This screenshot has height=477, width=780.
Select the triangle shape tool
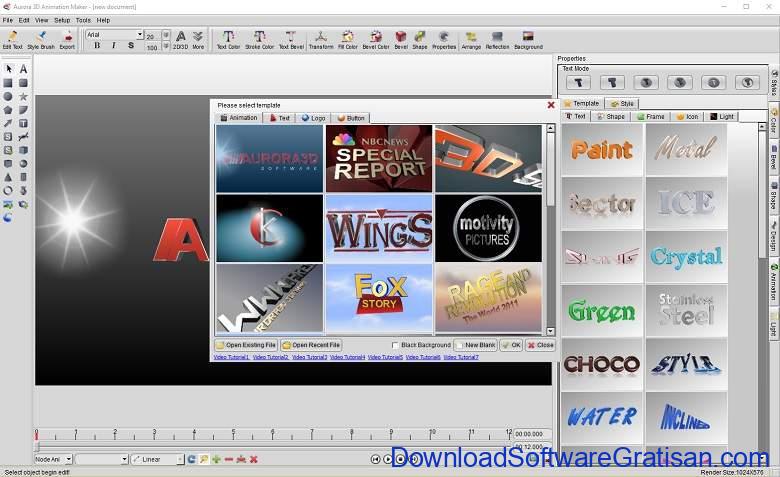click(8, 177)
